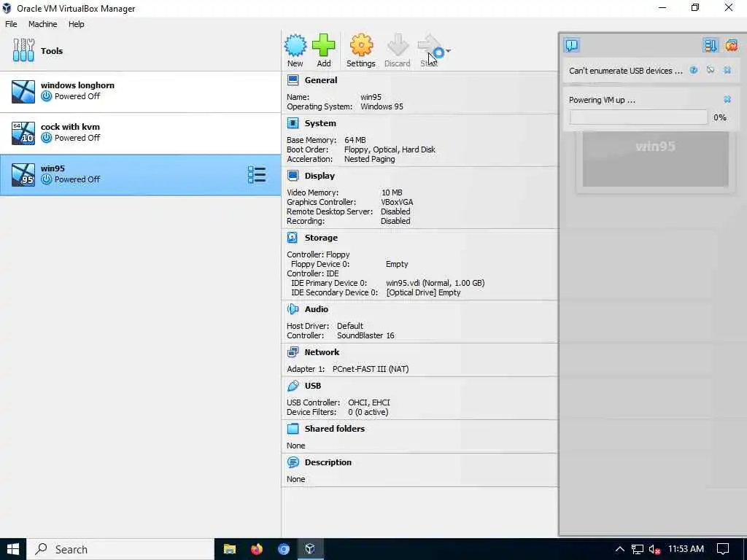The image size is (747, 560).
Task: Show hidden system tray icons
Action: 619,549
